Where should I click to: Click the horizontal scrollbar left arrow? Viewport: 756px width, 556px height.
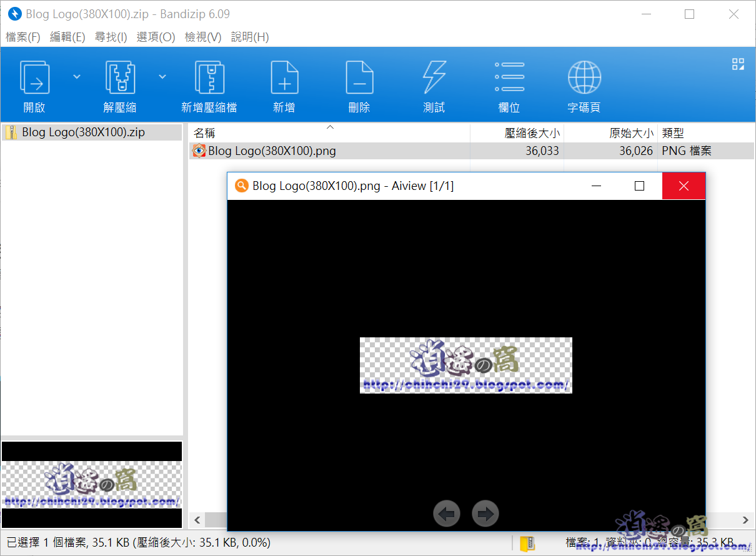(197, 520)
